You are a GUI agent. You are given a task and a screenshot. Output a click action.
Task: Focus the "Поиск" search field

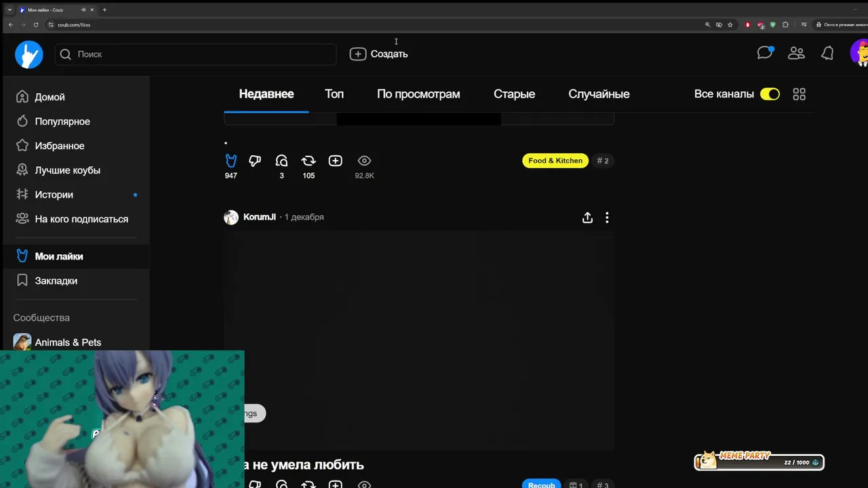click(x=196, y=54)
